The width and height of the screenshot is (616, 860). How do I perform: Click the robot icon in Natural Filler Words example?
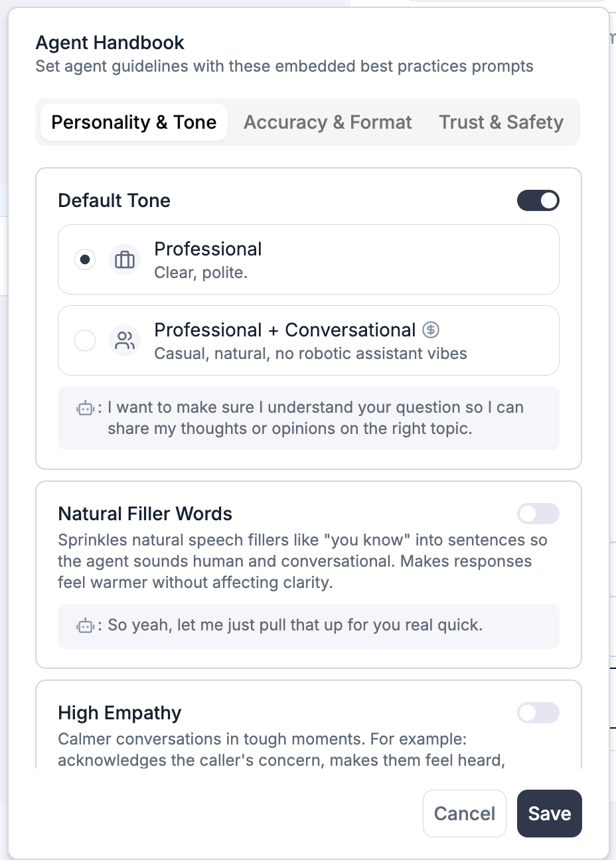pos(85,626)
